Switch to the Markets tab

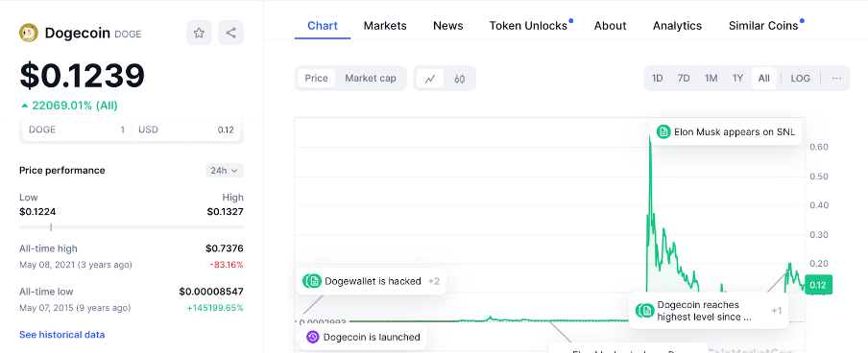385,26
